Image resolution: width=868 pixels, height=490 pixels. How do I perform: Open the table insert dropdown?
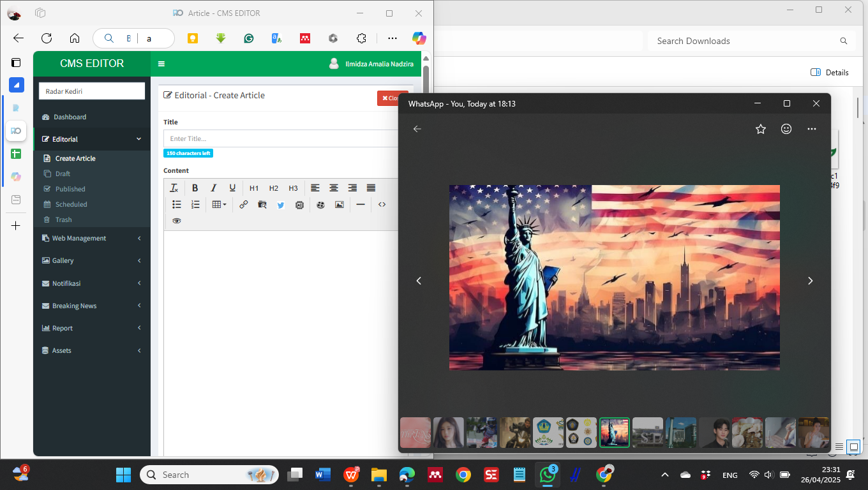219,205
